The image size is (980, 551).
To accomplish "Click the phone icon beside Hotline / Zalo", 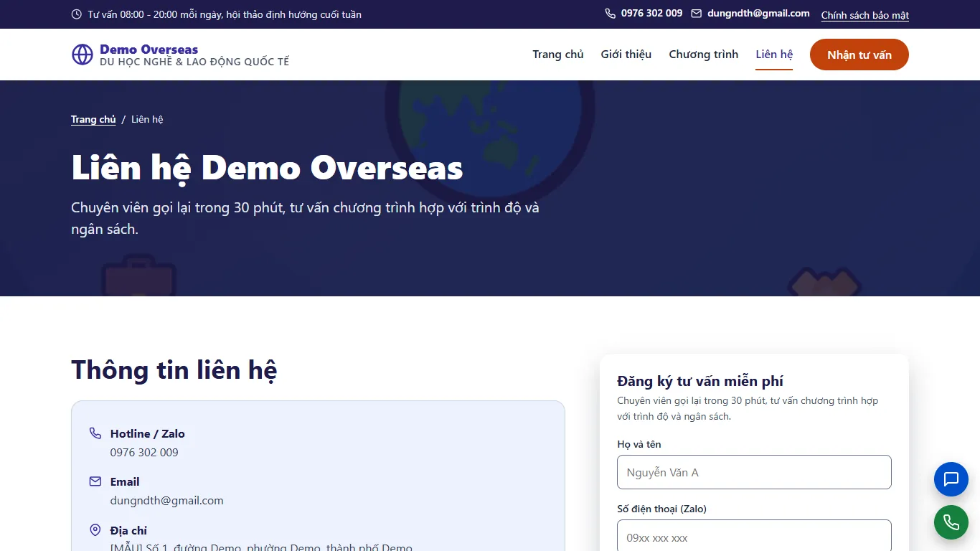I will 95,433.
